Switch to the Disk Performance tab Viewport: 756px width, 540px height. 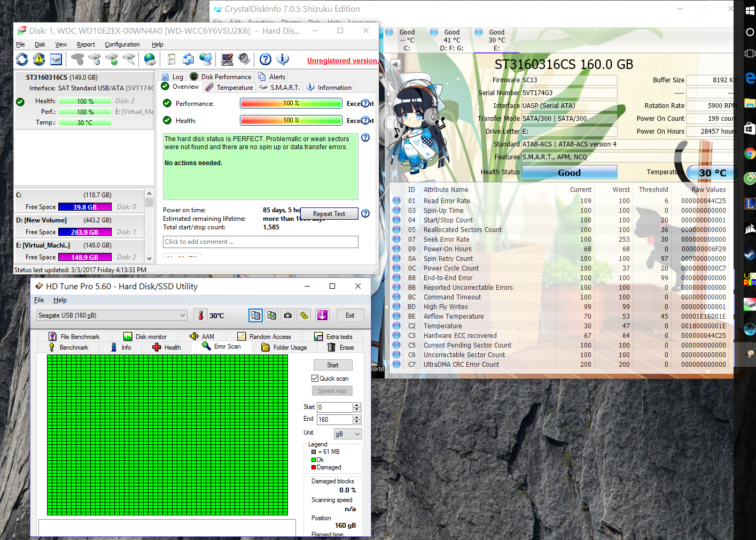(221, 76)
